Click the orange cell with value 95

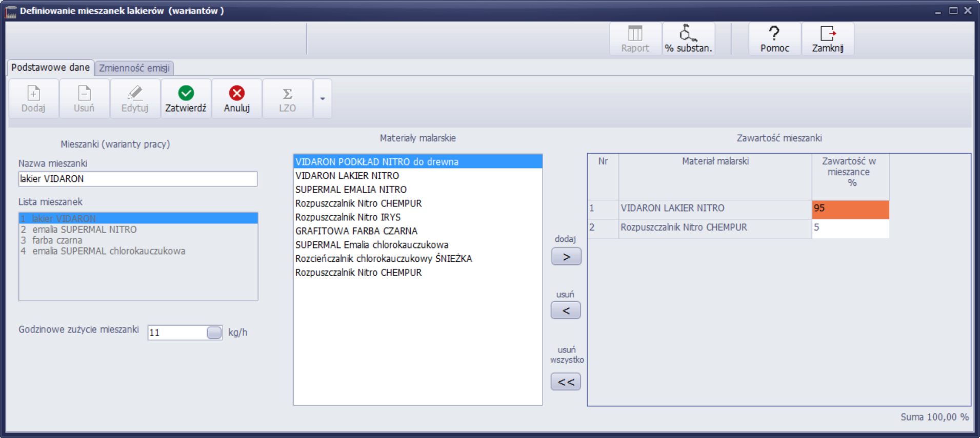pos(850,210)
